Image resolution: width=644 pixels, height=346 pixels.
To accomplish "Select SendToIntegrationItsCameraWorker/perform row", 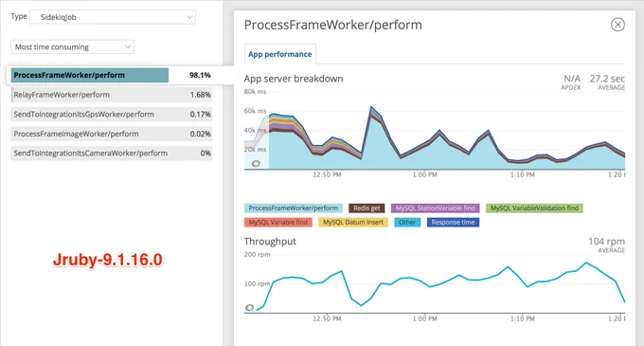I will pyautogui.click(x=112, y=154).
